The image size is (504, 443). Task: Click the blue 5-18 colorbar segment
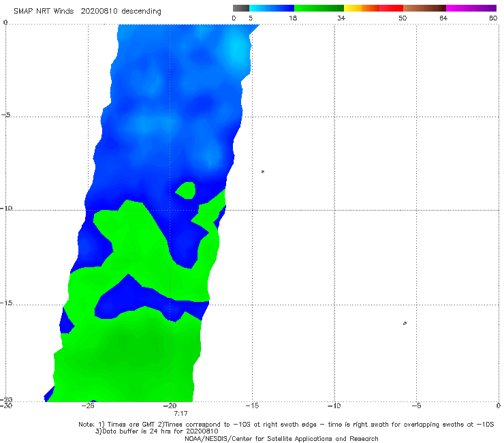[272, 8]
